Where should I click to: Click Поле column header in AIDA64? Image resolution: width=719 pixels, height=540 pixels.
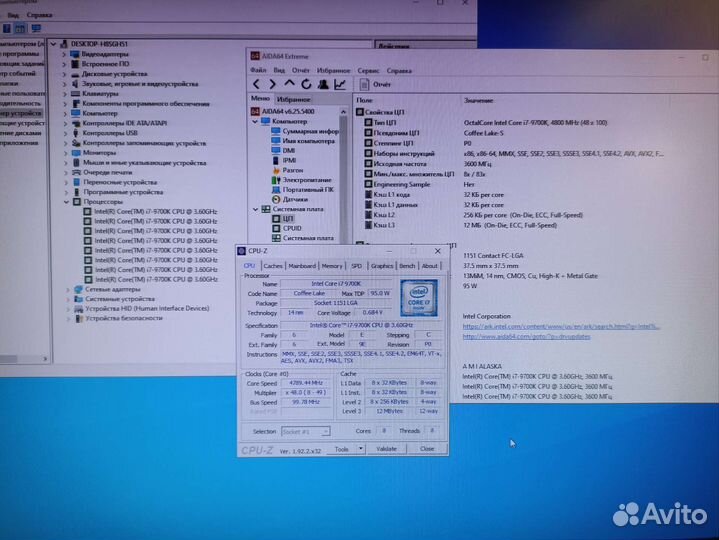point(365,100)
